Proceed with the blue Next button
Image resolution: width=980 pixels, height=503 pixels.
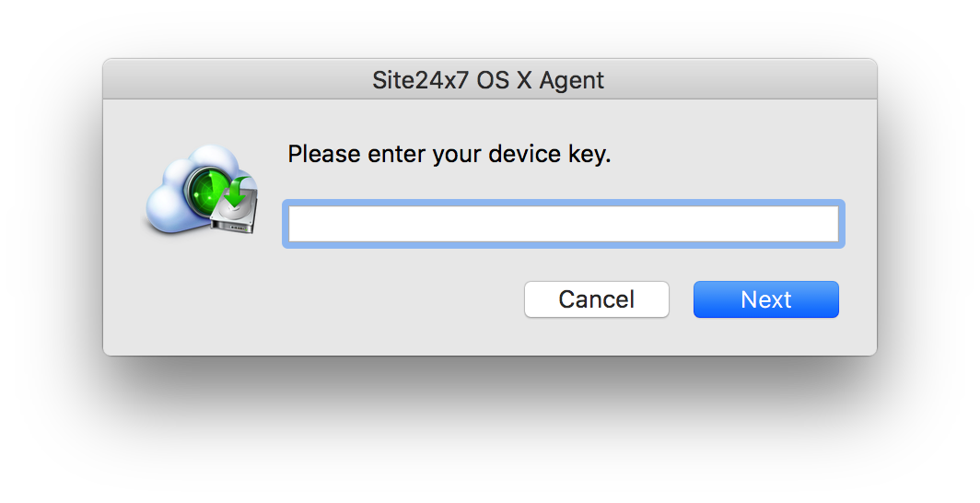766,299
